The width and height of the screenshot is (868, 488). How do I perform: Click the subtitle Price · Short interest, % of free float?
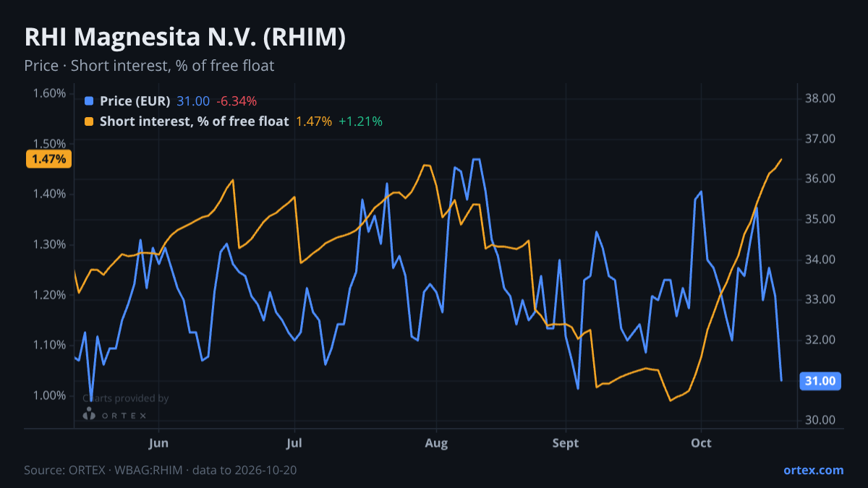(149, 66)
